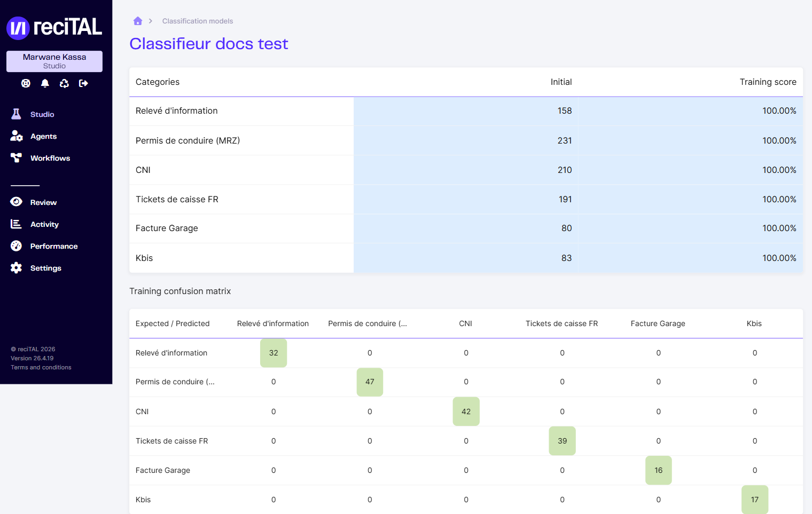This screenshot has height=514, width=812.
Task: Select the green 47 confusion matrix cell
Action: click(370, 382)
